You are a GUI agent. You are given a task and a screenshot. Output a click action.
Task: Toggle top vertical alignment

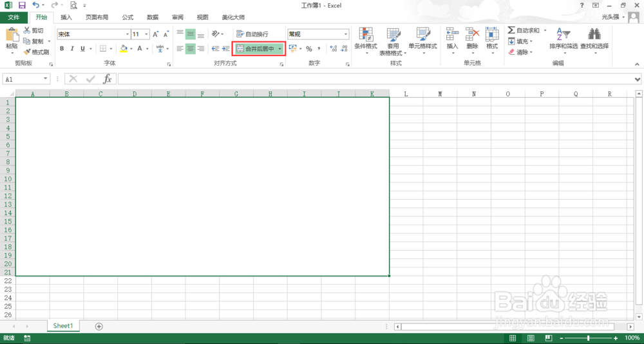[180, 33]
